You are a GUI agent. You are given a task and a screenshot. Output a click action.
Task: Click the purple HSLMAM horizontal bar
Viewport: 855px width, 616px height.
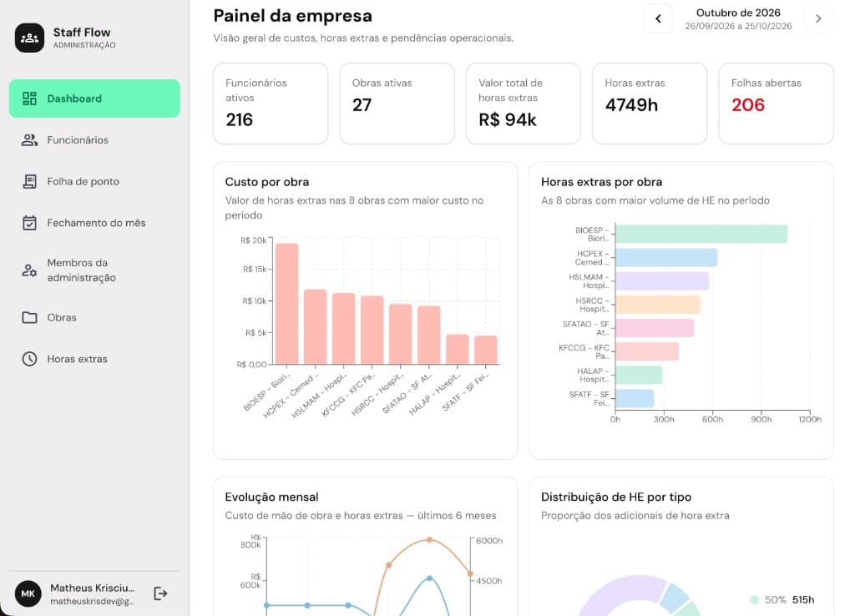pos(662,280)
